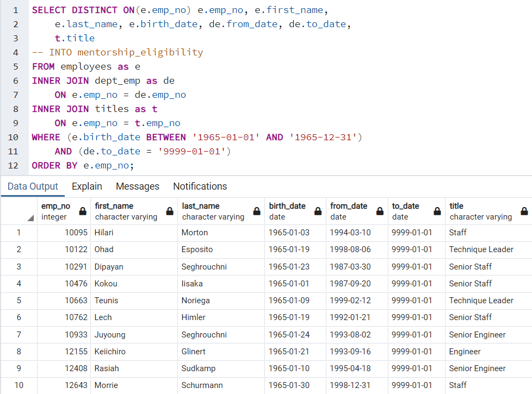Click from_date cell 1995-04-18

pyautogui.click(x=357, y=368)
